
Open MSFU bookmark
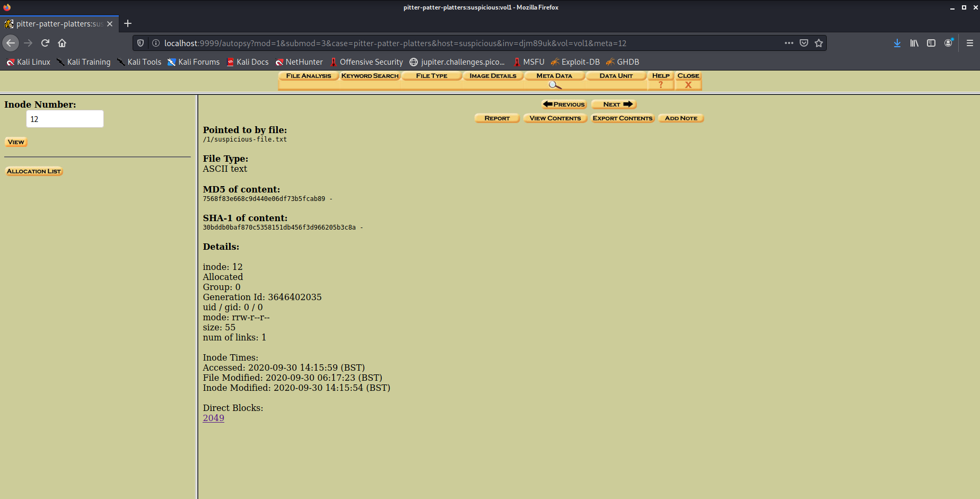(529, 62)
